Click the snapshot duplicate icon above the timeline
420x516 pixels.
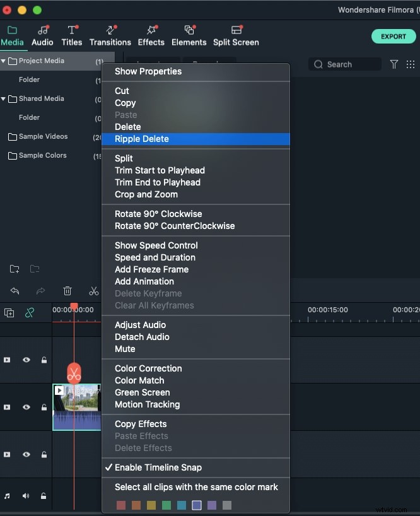(x=9, y=312)
